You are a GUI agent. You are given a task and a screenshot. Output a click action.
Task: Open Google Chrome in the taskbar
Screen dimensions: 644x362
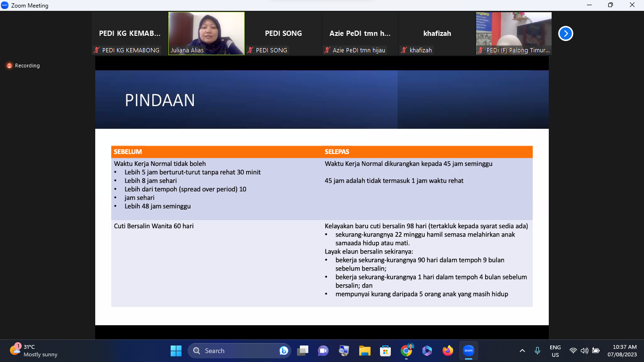point(406,351)
